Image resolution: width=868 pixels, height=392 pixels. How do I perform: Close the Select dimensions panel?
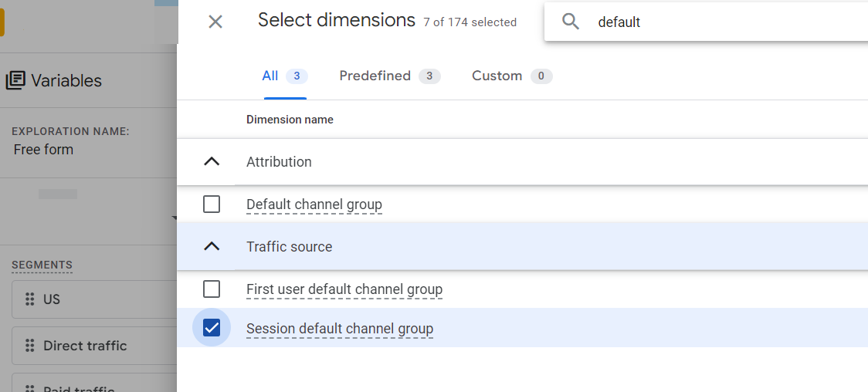[215, 22]
